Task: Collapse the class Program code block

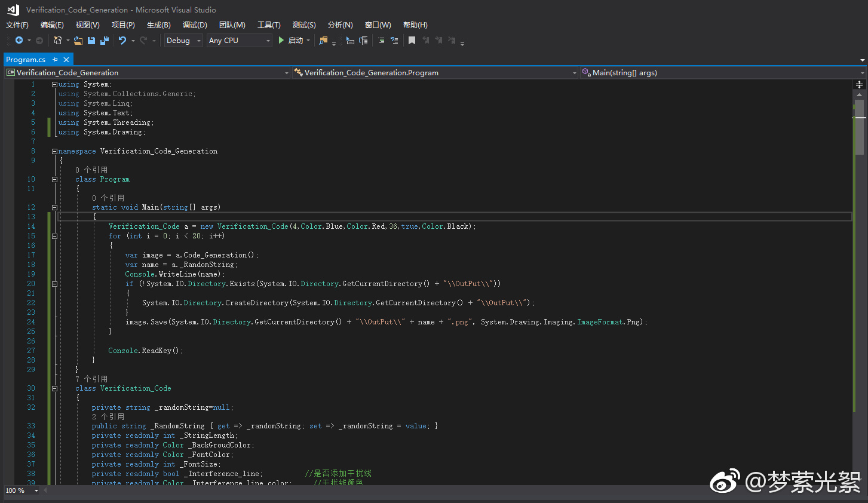Action: click(54, 179)
